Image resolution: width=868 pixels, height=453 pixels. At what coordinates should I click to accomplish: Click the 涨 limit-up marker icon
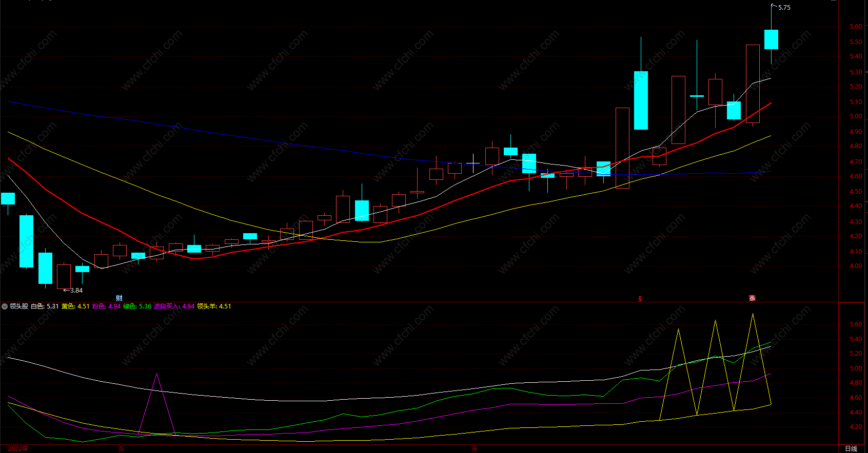pos(752,298)
